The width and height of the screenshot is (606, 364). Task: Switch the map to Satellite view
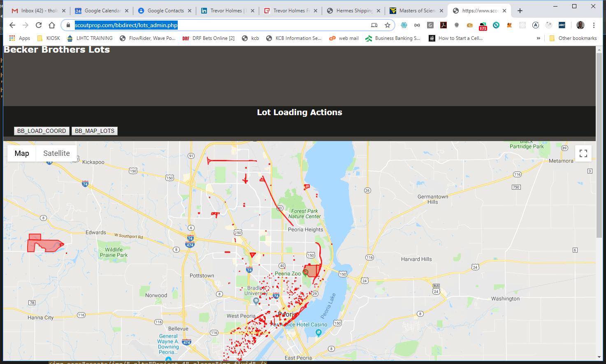pyautogui.click(x=56, y=153)
